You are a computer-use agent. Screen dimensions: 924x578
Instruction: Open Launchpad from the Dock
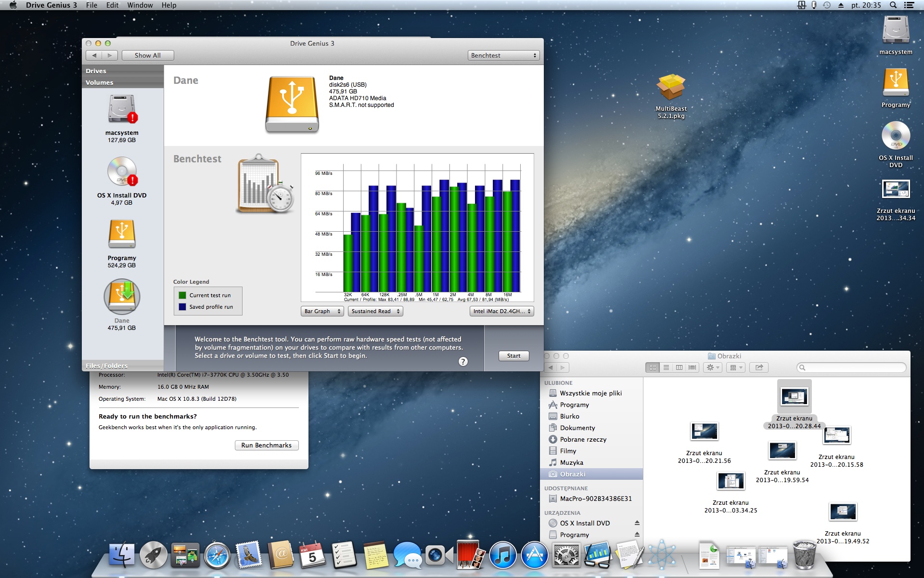point(154,555)
